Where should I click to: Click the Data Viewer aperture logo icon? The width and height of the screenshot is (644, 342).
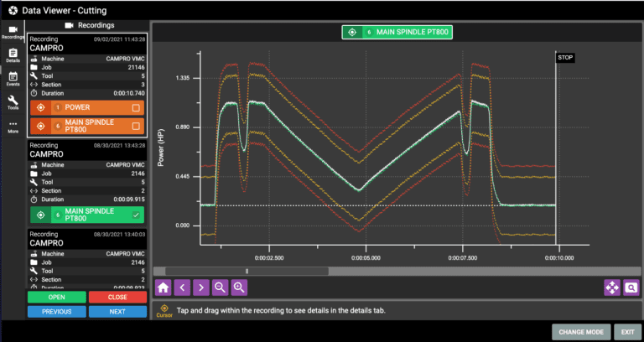pyautogui.click(x=13, y=10)
